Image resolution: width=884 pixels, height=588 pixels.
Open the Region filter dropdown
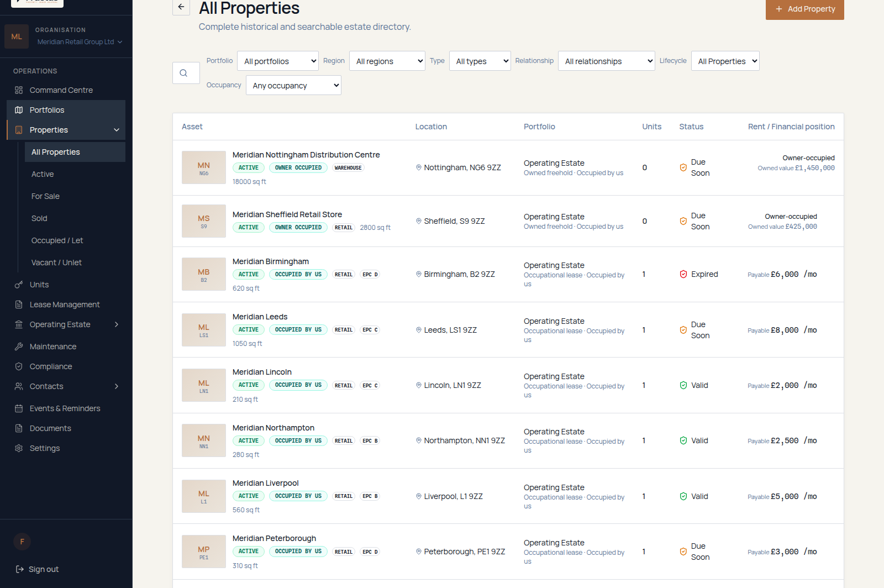click(387, 61)
